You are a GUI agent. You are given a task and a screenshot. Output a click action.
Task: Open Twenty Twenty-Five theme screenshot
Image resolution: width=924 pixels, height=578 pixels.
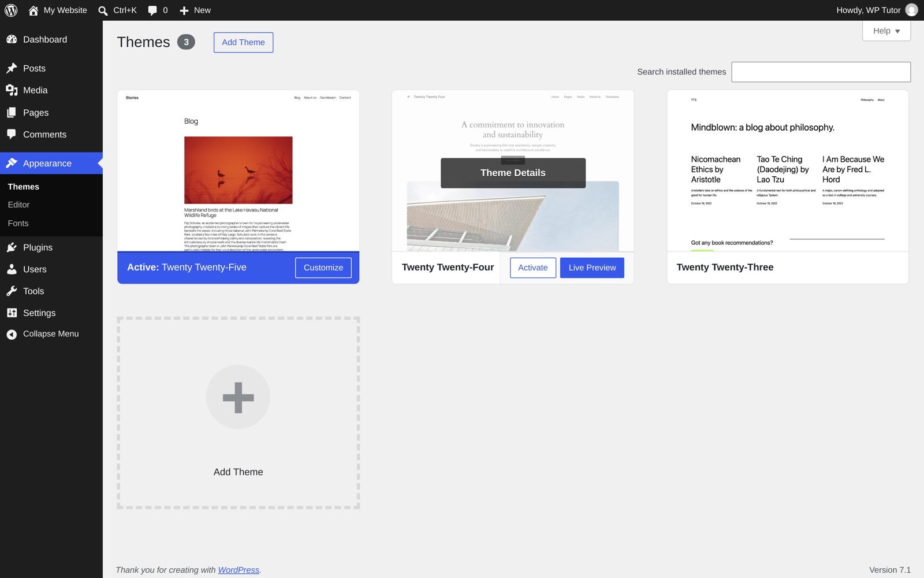(x=238, y=171)
